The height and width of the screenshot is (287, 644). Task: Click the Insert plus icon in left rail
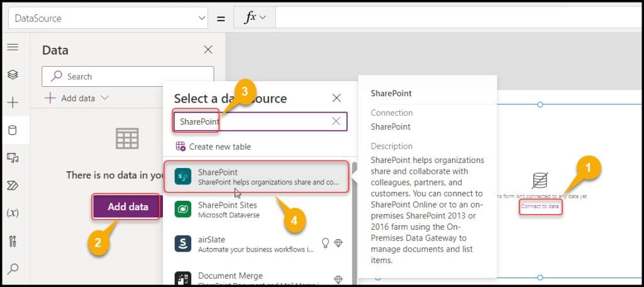pyautogui.click(x=13, y=103)
